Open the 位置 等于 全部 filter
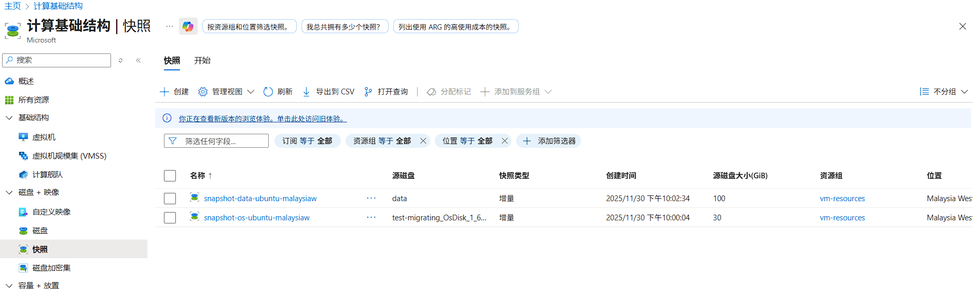Image resolution: width=980 pixels, height=295 pixels. click(467, 141)
